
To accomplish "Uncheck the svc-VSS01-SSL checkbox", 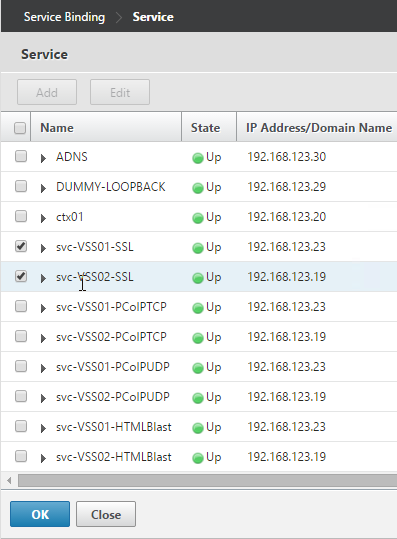I will (21, 246).
